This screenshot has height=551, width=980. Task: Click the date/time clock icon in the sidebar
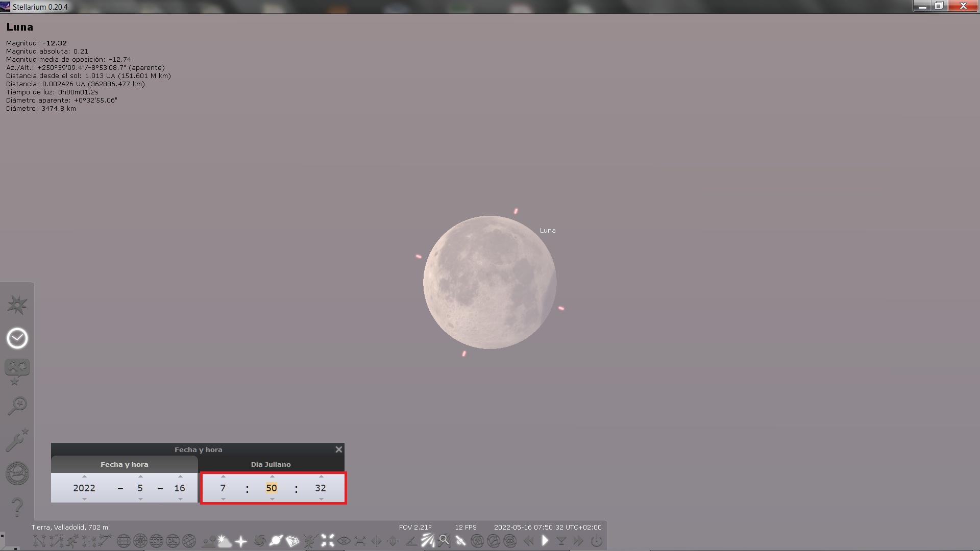(x=17, y=338)
